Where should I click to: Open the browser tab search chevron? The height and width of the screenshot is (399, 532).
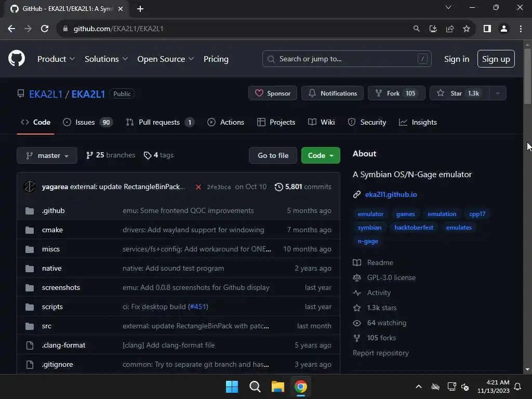pyautogui.click(x=448, y=7)
